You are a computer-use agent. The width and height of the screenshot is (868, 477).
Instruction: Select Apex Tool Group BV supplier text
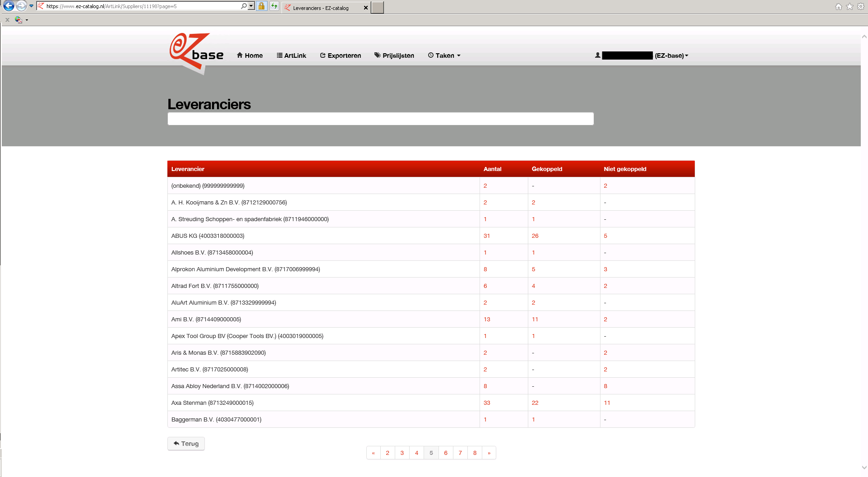[x=247, y=336]
